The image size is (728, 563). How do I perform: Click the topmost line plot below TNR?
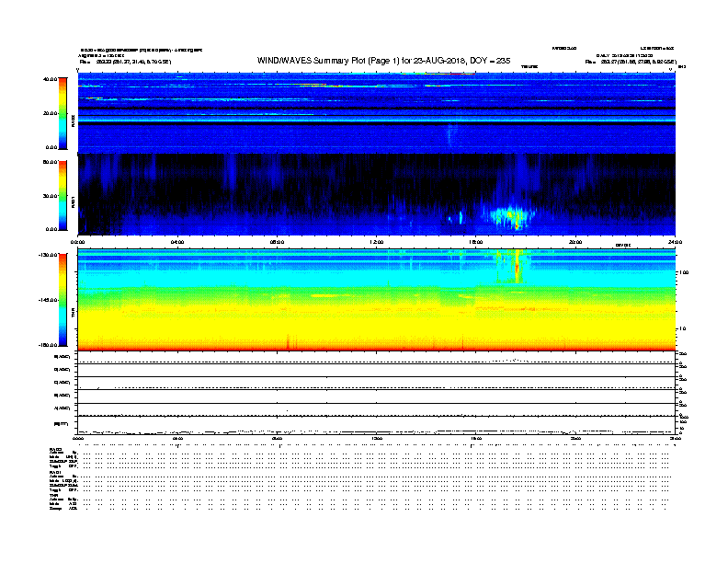point(377,358)
